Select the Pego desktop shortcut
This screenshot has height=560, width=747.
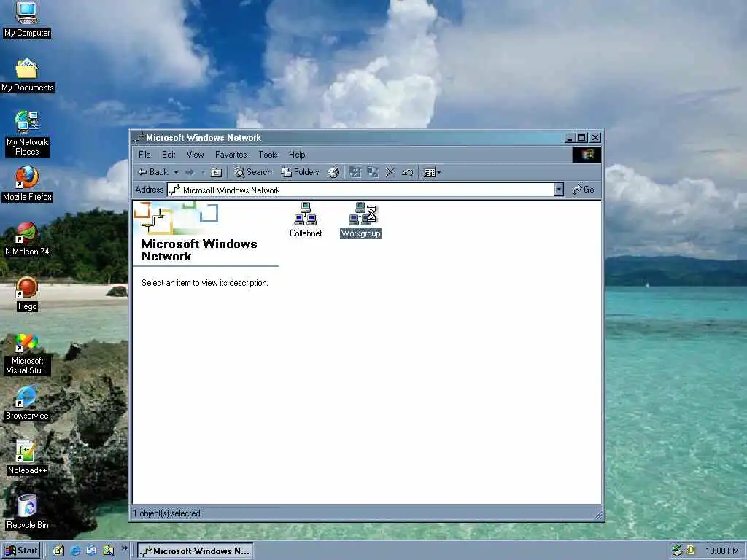tap(27, 294)
